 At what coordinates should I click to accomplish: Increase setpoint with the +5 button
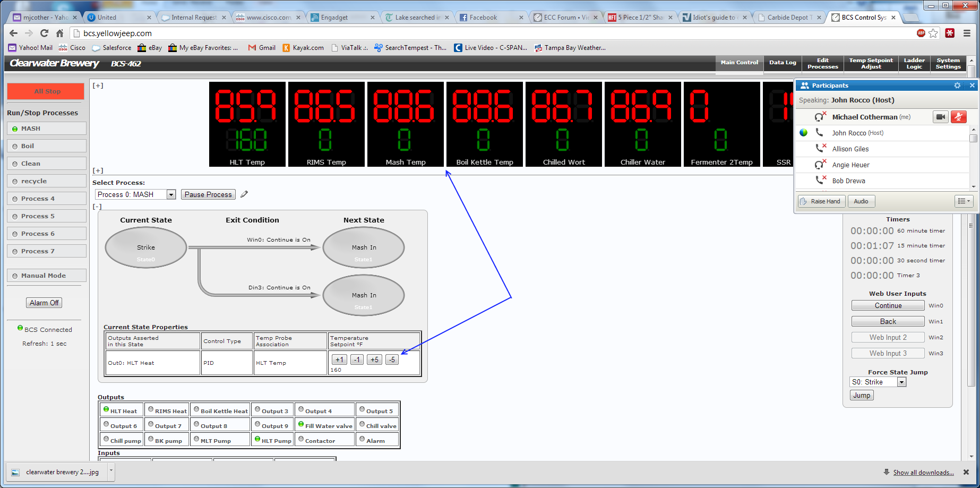[x=374, y=359]
